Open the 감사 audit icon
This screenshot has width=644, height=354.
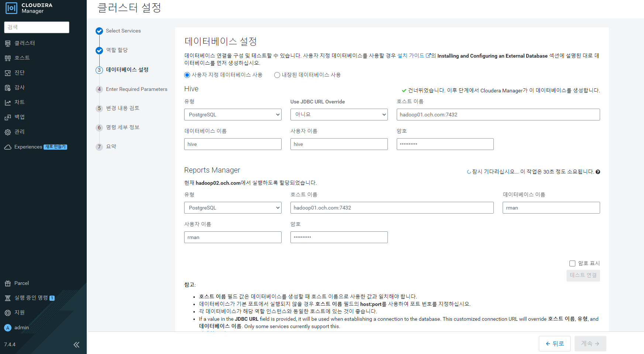8,88
